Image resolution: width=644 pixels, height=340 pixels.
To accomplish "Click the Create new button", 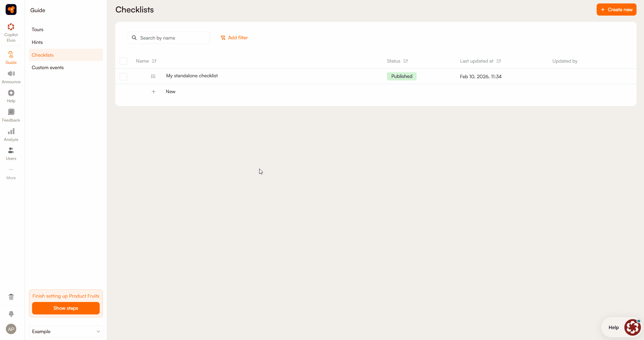I will click(x=616, y=10).
